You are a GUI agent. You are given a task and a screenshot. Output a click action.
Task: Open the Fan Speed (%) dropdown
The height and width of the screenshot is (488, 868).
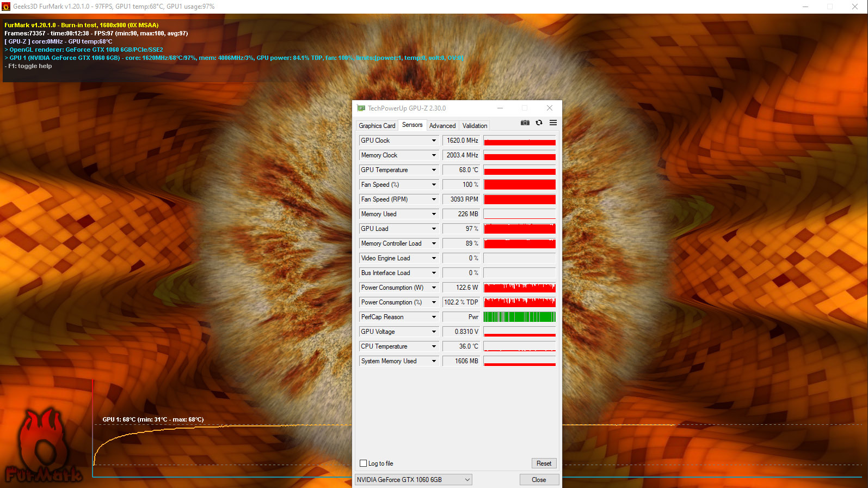coord(434,185)
